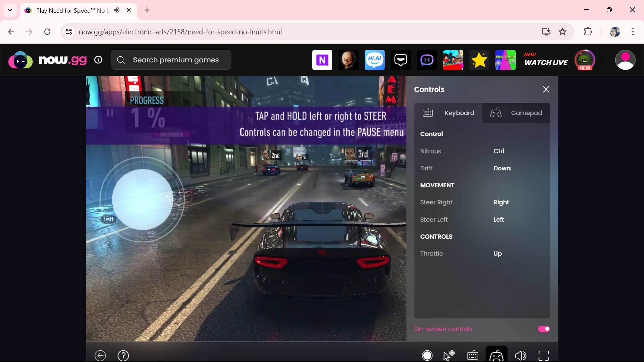This screenshot has width=644, height=362.
Task: Close the Controls panel
Action: pyautogui.click(x=546, y=89)
